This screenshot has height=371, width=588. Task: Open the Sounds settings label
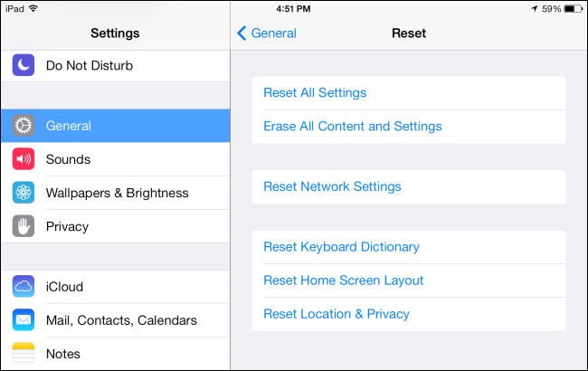click(x=69, y=159)
